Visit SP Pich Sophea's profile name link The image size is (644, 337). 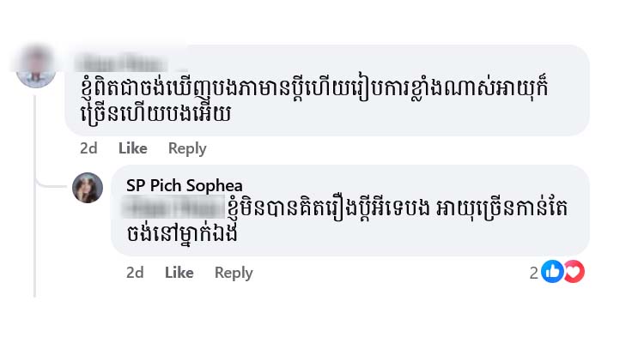(185, 186)
